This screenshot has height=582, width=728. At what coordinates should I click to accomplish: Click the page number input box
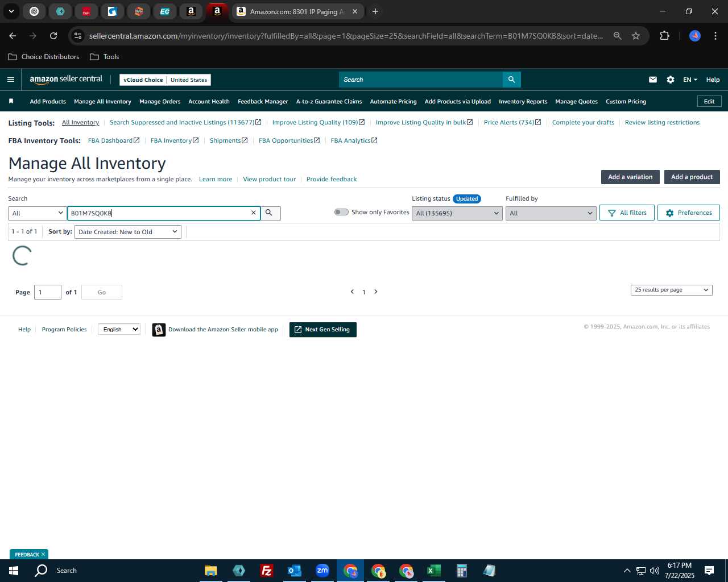(48, 292)
